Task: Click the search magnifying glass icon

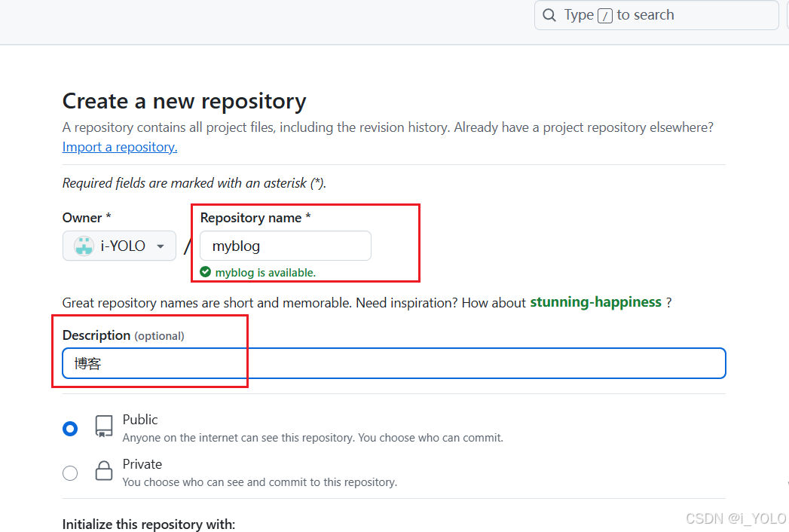Action: click(x=549, y=14)
